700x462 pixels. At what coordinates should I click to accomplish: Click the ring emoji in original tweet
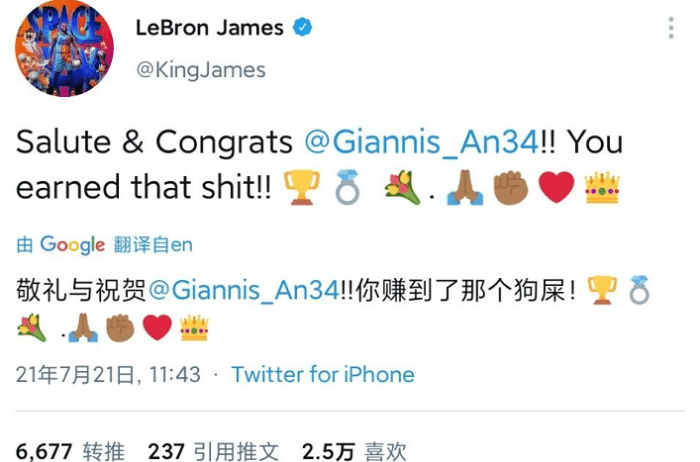(347, 187)
